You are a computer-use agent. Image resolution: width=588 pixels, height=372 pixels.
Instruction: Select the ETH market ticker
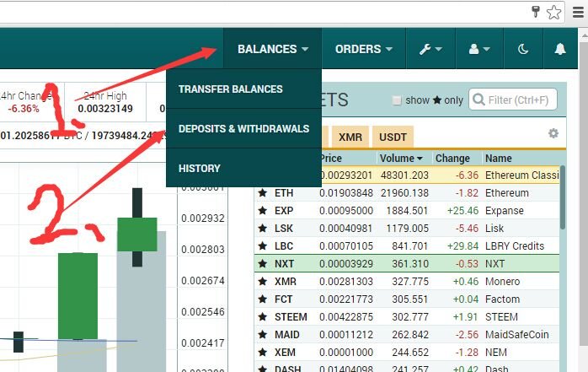(x=284, y=193)
